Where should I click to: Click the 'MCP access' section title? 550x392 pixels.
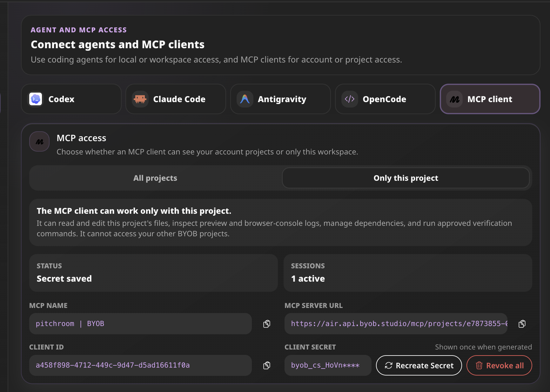tap(81, 138)
